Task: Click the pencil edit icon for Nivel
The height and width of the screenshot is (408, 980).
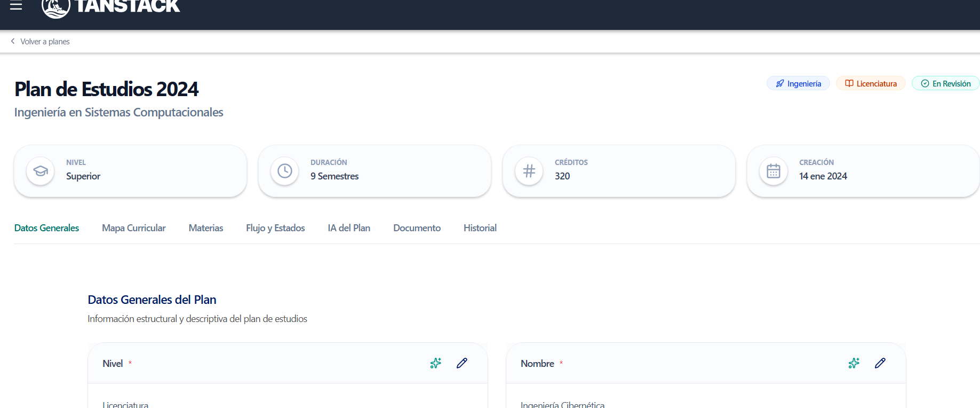Action: pos(462,363)
